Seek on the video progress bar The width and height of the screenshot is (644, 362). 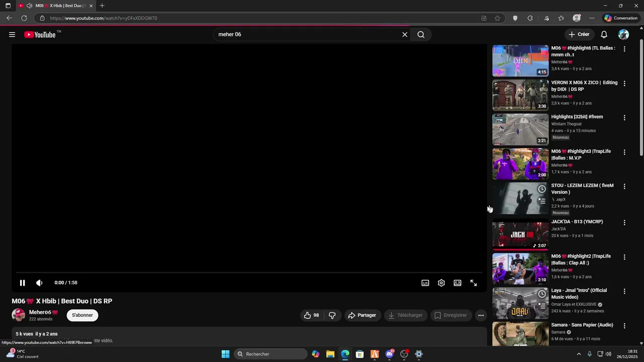click(x=250, y=273)
